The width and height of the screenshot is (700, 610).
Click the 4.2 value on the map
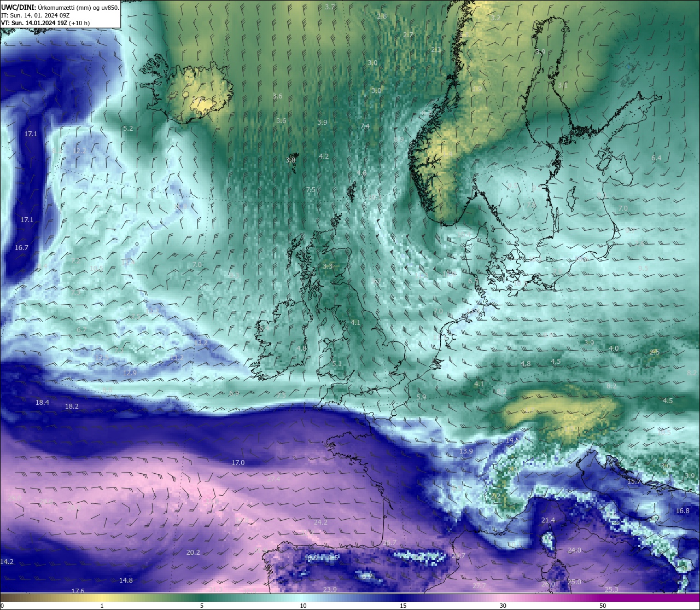pos(324,156)
